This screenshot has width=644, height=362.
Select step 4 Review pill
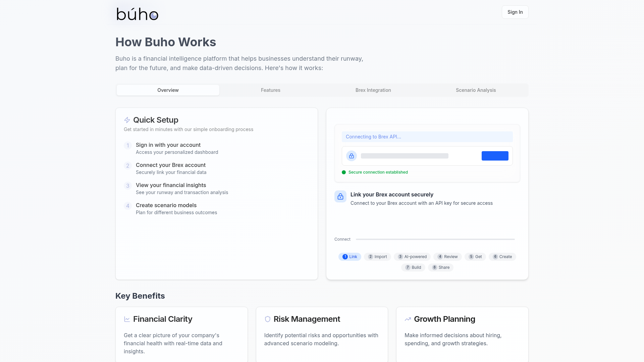pos(447,257)
